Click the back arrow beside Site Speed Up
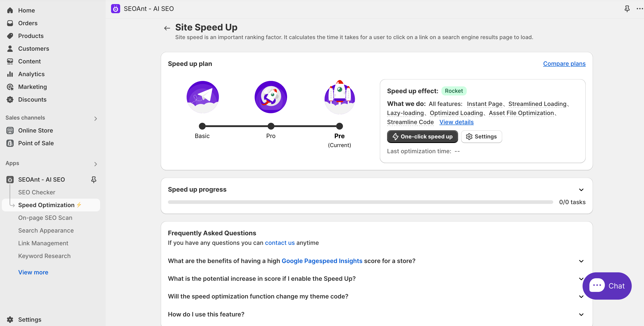Image resolution: width=644 pixels, height=326 pixels. click(x=167, y=28)
